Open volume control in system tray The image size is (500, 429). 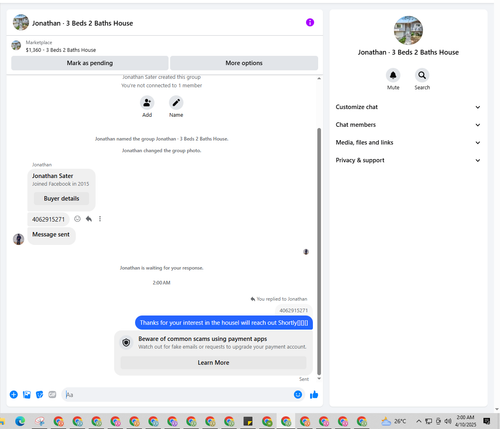click(448, 421)
